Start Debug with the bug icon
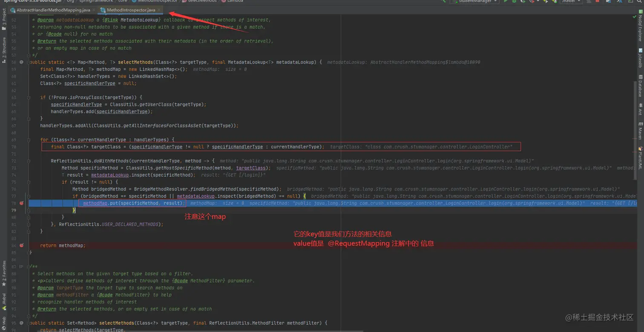644x332 pixels. point(515,1)
